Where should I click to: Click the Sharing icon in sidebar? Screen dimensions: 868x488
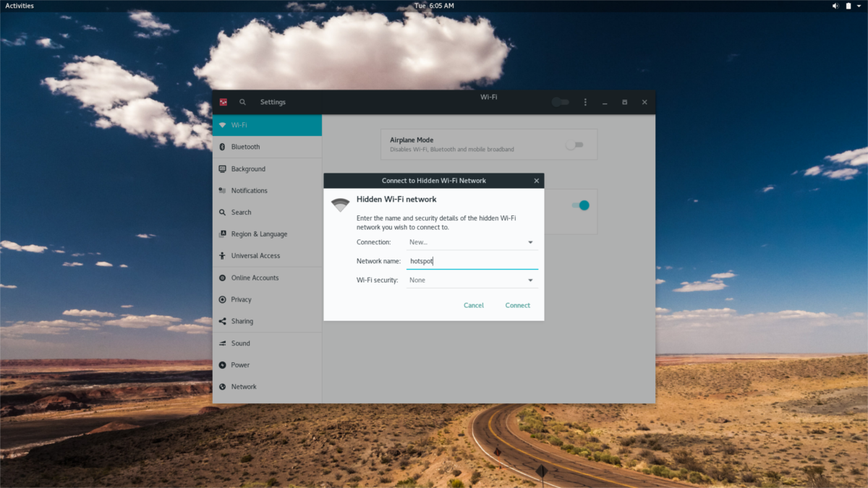tap(222, 321)
